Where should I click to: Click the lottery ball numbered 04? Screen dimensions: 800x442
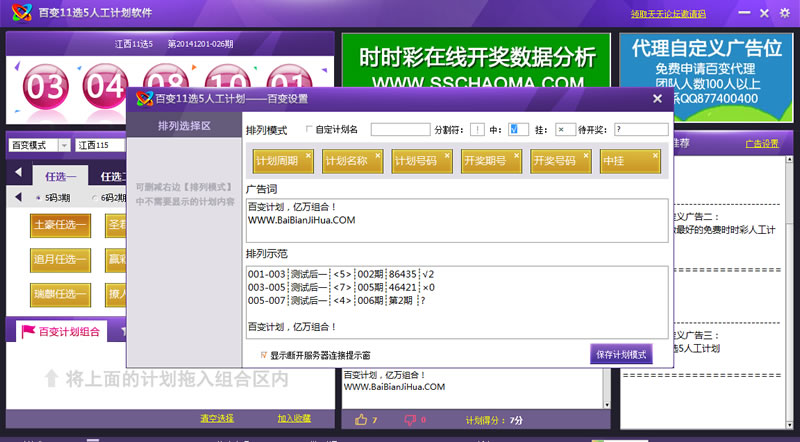(x=106, y=86)
